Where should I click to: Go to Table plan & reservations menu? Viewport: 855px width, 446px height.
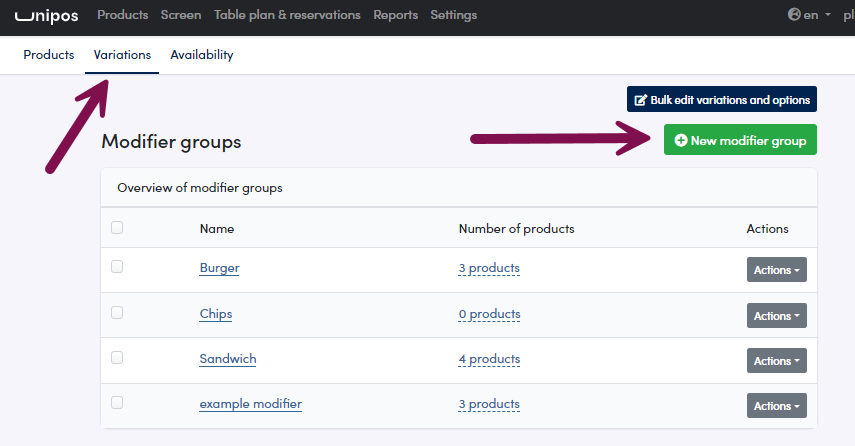[287, 15]
